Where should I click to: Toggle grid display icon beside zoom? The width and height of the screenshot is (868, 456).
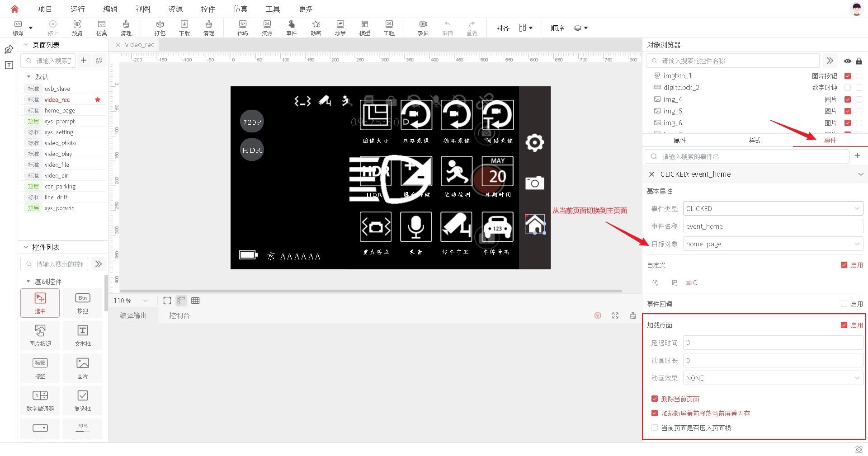(195, 301)
